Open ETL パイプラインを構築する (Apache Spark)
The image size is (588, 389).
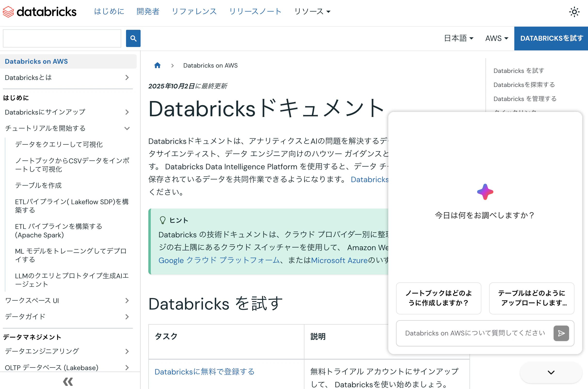[x=59, y=231]
